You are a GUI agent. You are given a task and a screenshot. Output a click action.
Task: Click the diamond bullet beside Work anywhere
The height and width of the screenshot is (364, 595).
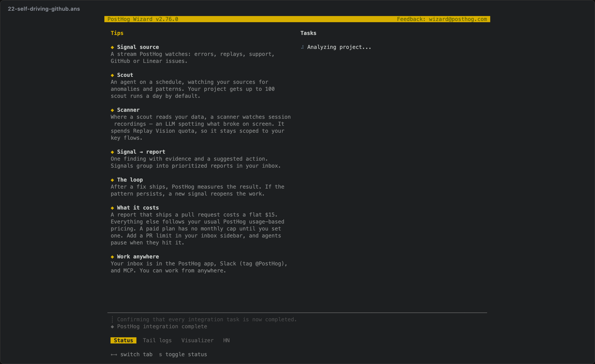112,257
